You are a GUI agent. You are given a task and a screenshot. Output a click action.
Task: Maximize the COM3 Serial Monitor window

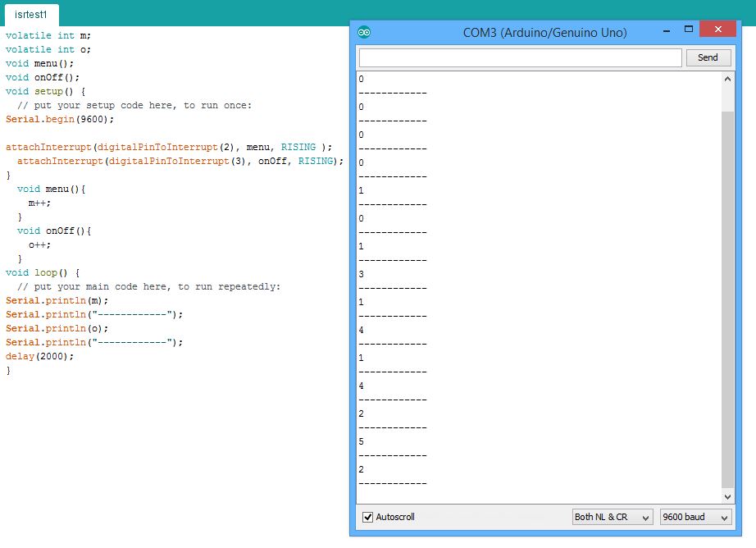pyautogui.click(x=689, y=29)
